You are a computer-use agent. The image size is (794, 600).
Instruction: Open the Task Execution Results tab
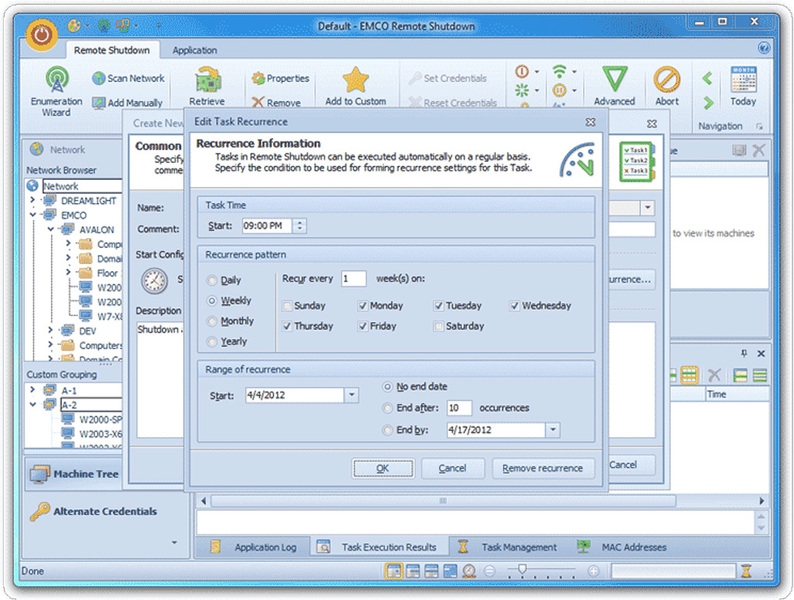pos(378,547)
